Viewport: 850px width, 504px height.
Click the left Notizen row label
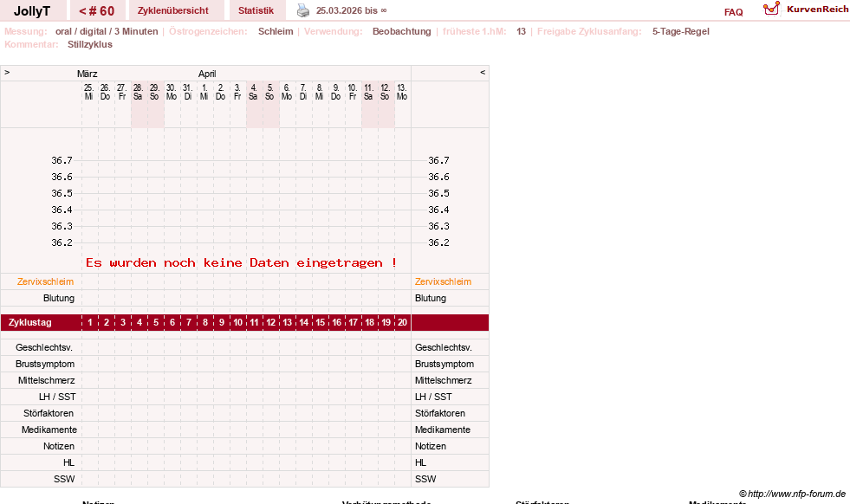click(59, 446)
